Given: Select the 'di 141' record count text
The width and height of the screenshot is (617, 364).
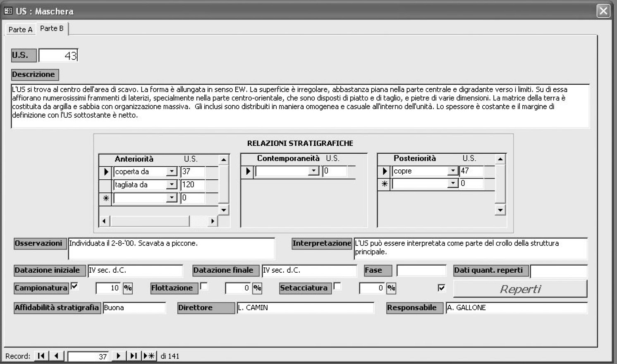Looking at the screenshot, I should click(x=170, y=356).
